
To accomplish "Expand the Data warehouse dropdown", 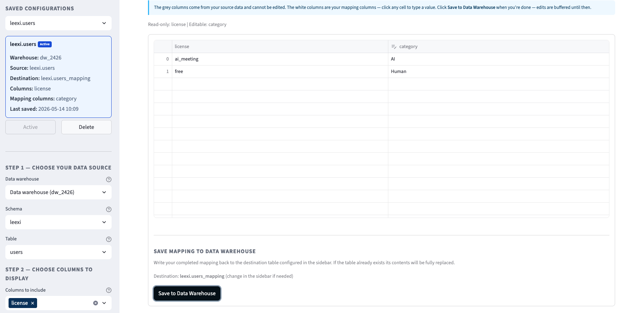I will tap(58, 192).
